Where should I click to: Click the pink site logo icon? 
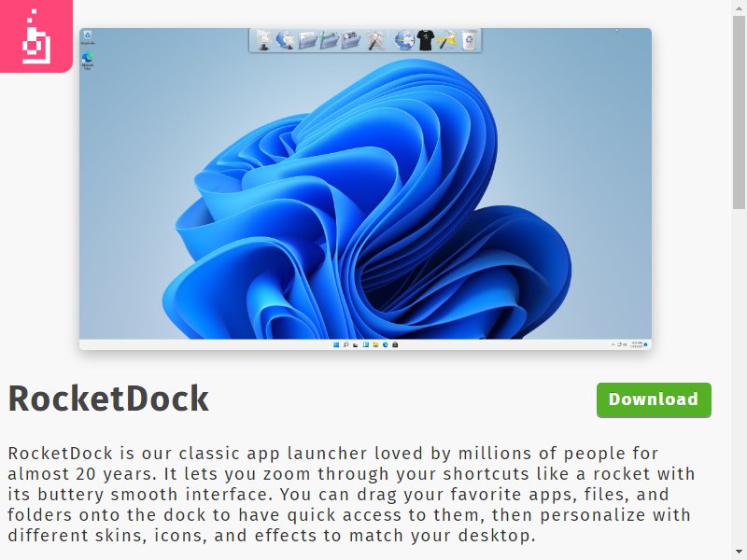point(35,35)
